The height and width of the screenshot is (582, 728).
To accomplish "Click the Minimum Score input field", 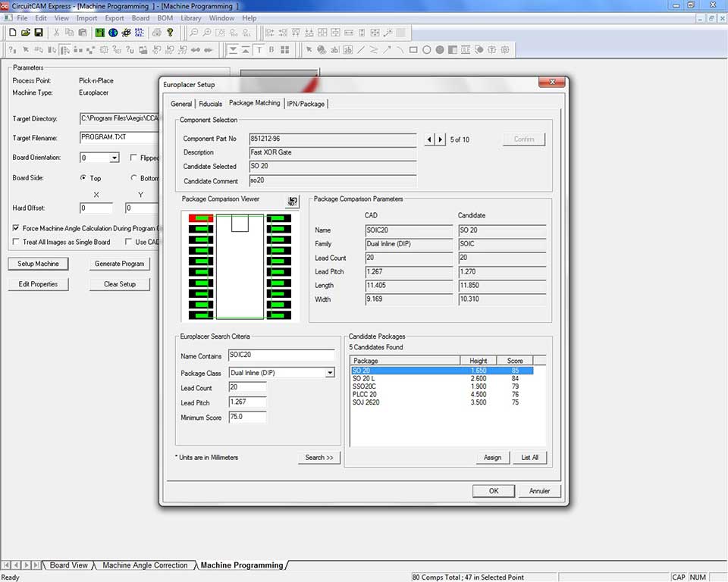I will coord(247,418).
